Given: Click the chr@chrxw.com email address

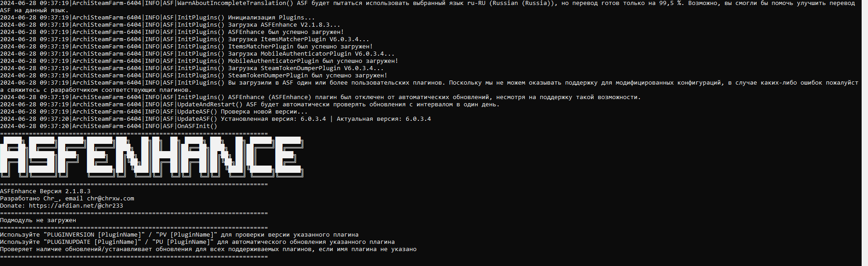Looking at the screenshot, I should pos(110,199).
